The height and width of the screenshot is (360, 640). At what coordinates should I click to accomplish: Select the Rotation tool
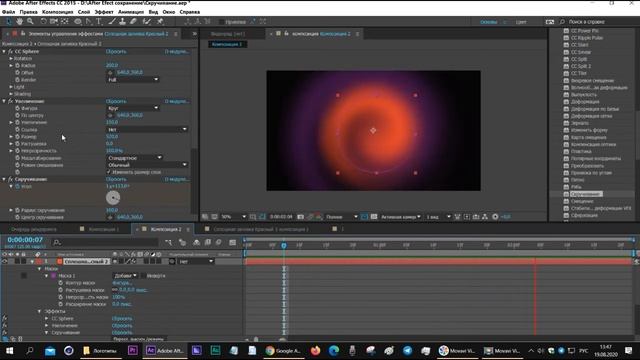[x=43, y=21]
